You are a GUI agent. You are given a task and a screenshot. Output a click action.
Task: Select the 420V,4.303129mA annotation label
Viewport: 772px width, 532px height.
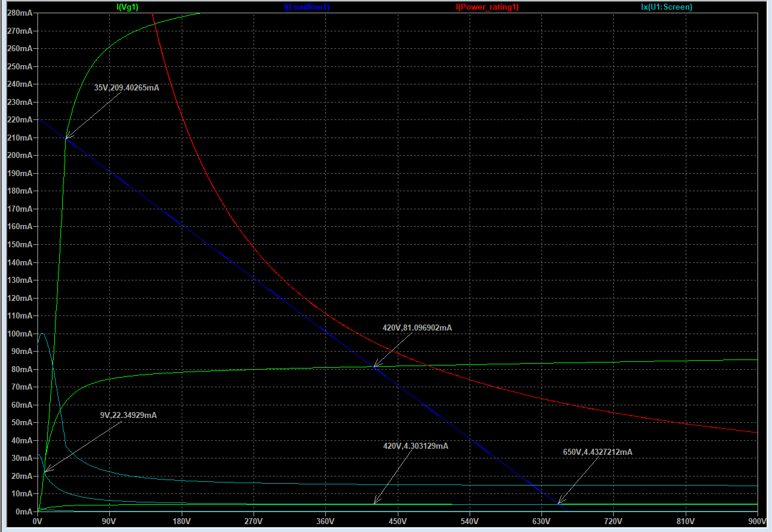click(x=416, y=446)
